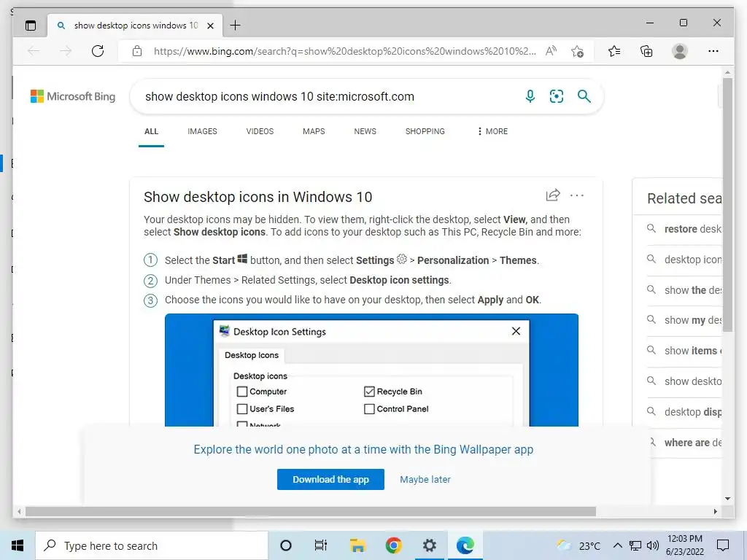Click the Edge taskbar icon
This screenshot has height=560, width=747.
click(465, 545)
